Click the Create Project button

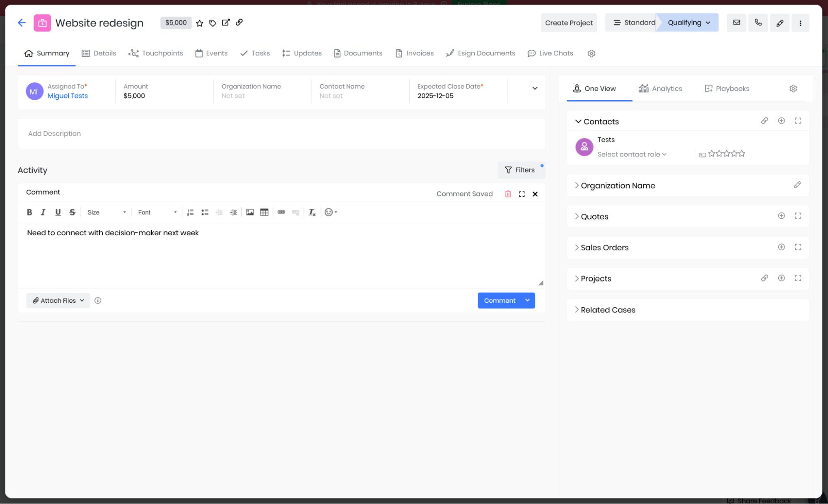[569, 23]
